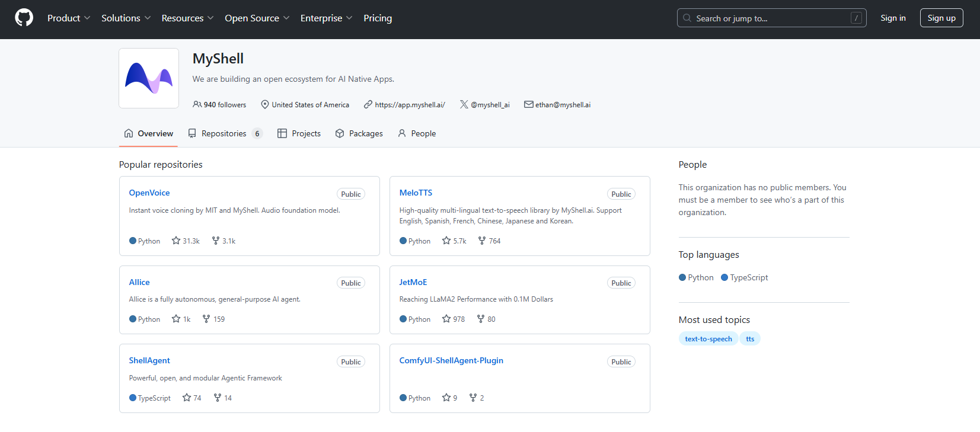Open the ComfyUI-ShellAgent-Plugin repository

tap(451, 360)
